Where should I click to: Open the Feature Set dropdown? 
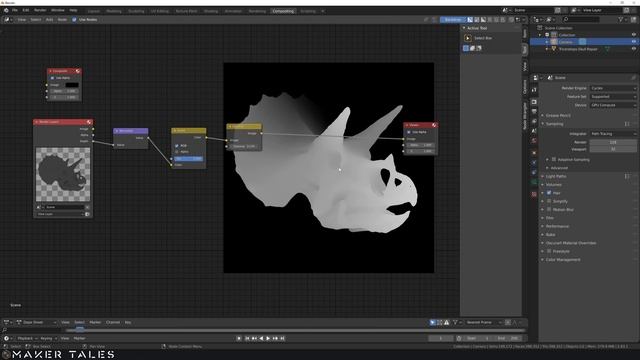613,97
